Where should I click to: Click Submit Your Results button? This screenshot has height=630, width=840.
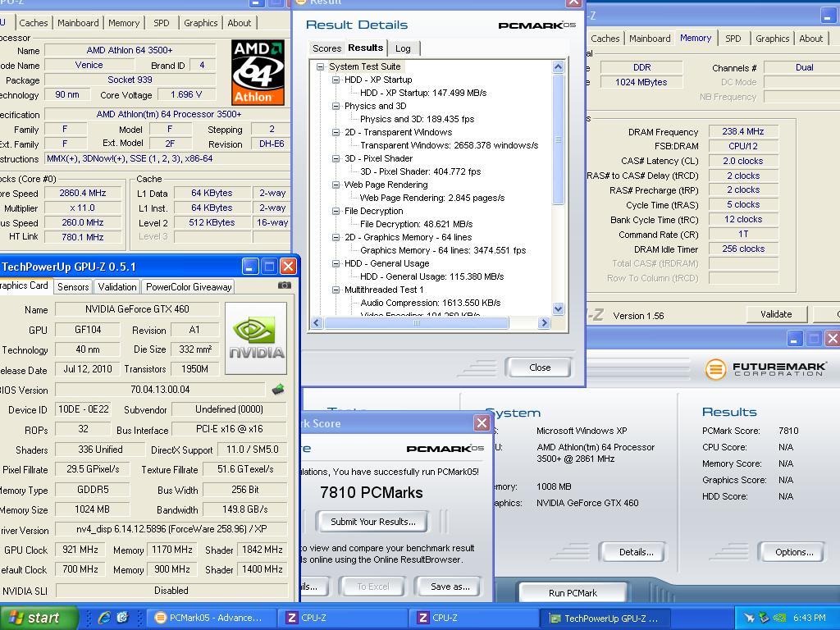(x=373, y=521)
